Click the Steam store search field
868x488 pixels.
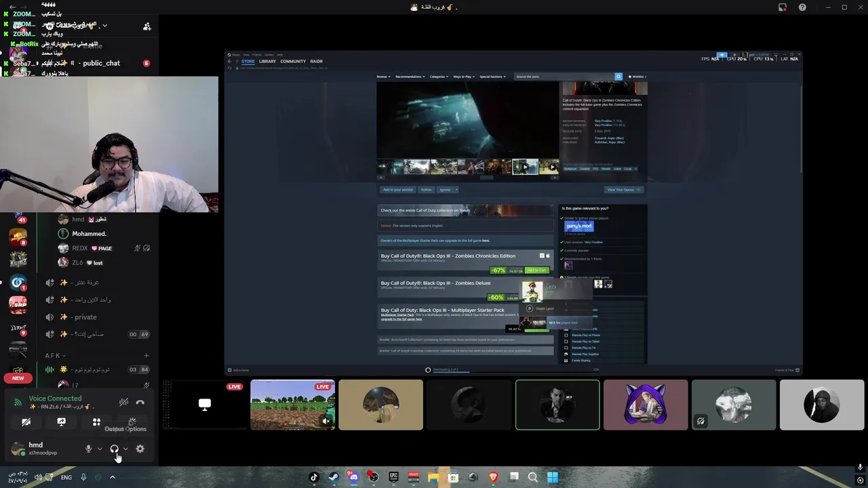pos(564,77)
